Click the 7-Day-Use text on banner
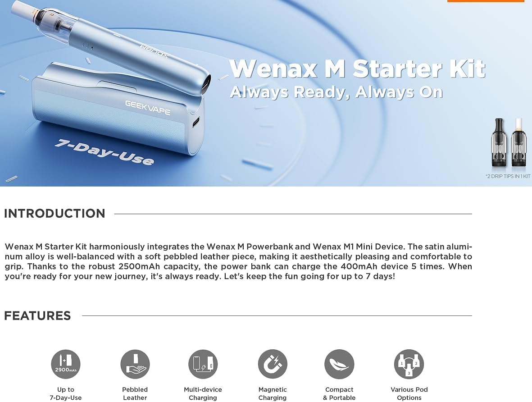This screenshot has height=402, width=532. point(104,152)
